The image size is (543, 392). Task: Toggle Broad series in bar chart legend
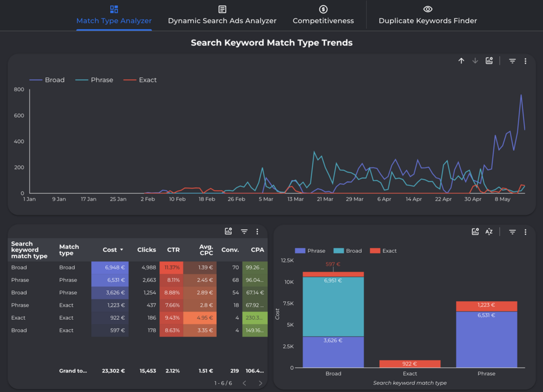tap(347, 251)
